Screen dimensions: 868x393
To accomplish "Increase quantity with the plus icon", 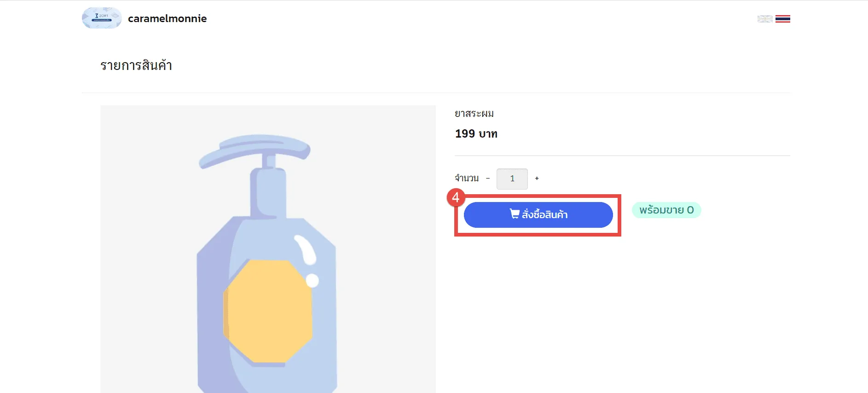I will click(537, 179).
